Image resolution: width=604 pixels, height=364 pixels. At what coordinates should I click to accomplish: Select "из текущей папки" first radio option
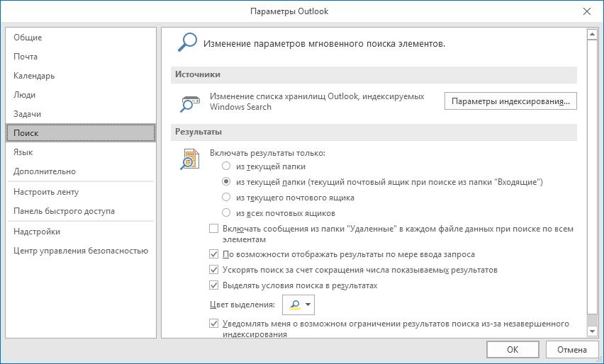click(226, 166)
